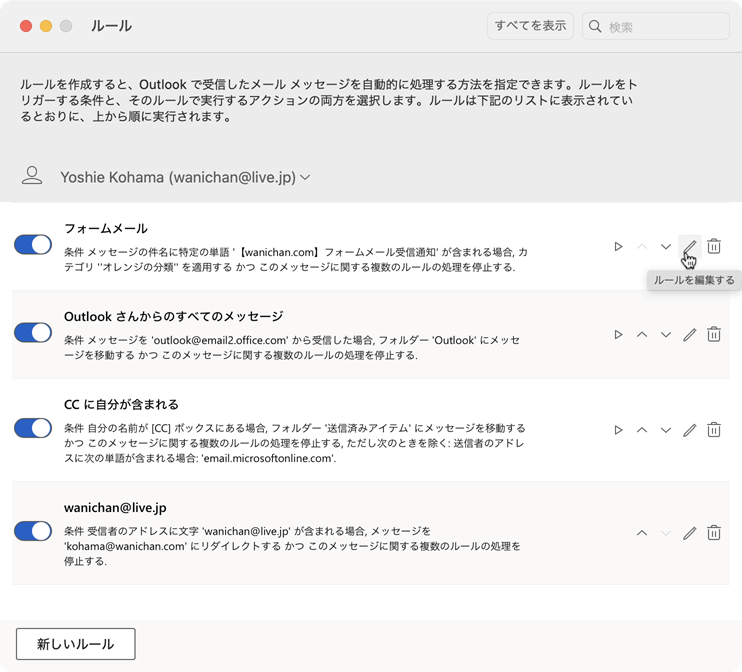Viewport: 742px width, 672px height.
Task: Select the CC に自分が含まれる title
Action: pyautogui.click(x=121, y=405)
